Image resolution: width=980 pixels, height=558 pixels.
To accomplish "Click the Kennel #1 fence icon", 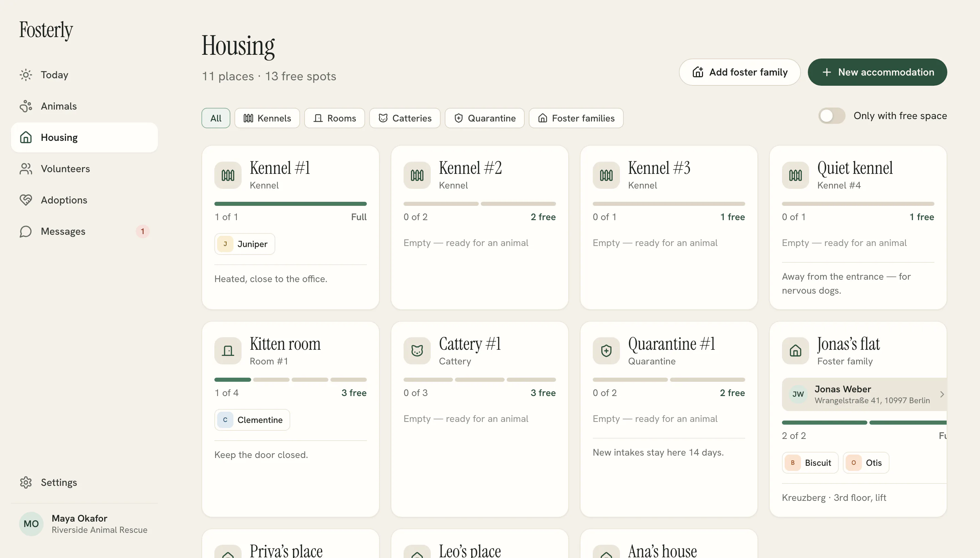I will coord(228,175).
